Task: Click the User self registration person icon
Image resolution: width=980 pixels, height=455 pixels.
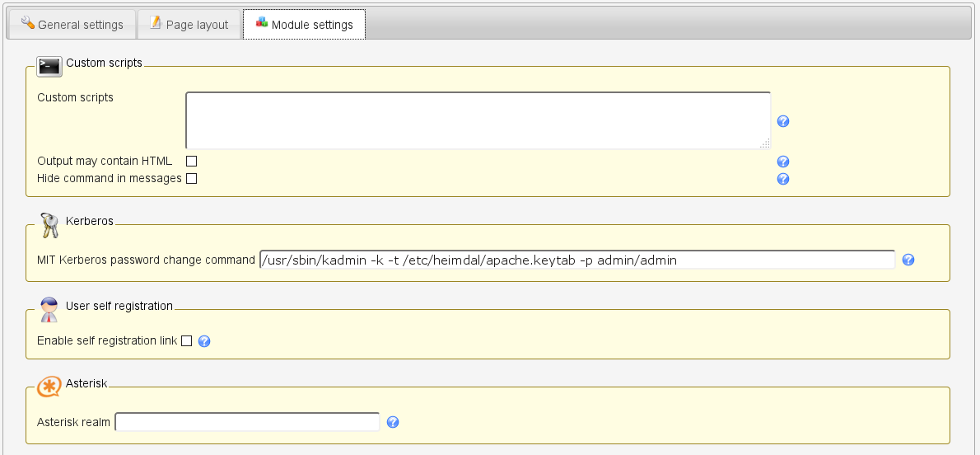Action: pyautogui.click(x=49, y=308)
